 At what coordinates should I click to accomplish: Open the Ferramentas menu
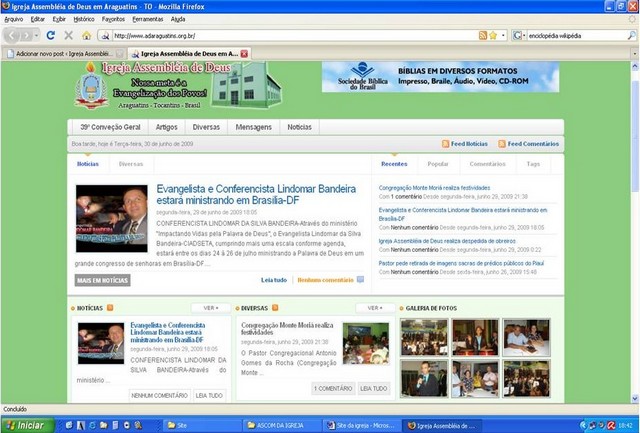tap(148, 19)
